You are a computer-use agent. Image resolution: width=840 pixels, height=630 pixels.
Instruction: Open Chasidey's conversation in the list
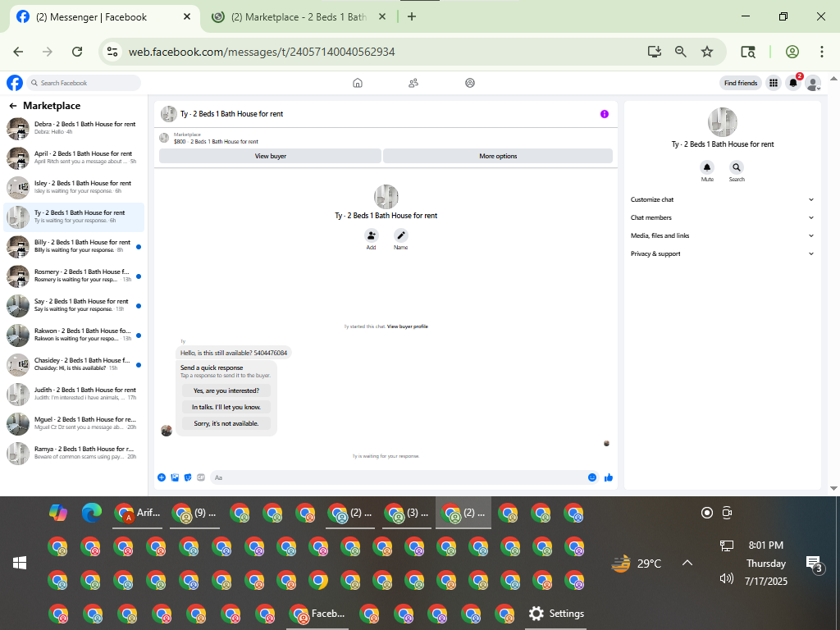click(74, 364)
